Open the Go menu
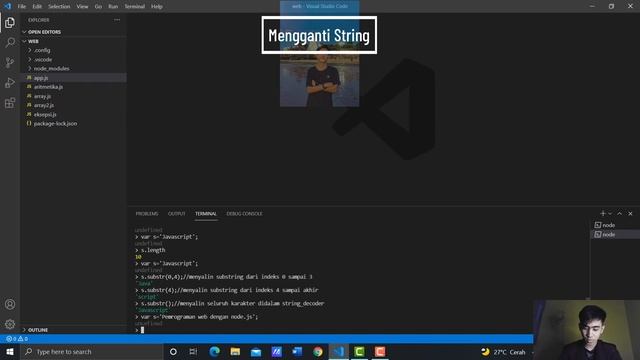This screenshot has width=640, height=360. [x=98, y=7]
